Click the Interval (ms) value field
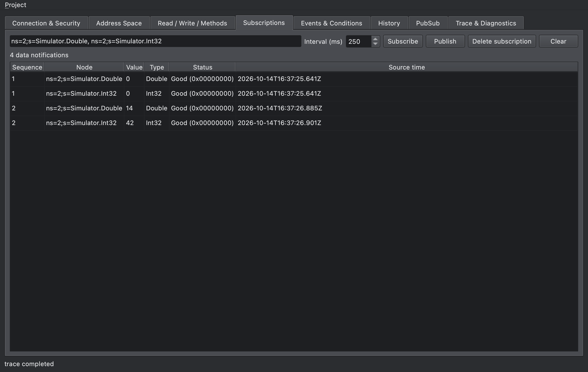The image size is (588, 372). click(358, 41)
